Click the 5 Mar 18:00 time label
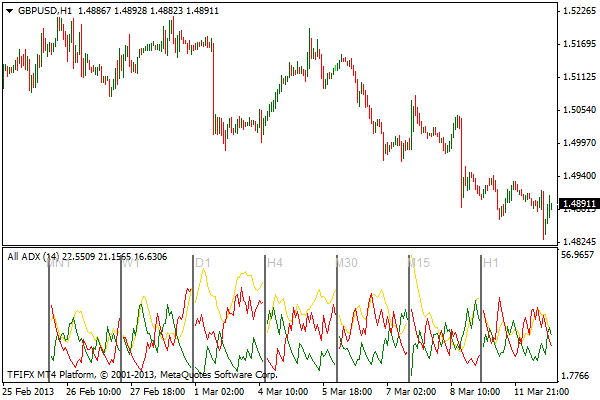Viewport: 600px width, 400px height. tap(346, 392)
